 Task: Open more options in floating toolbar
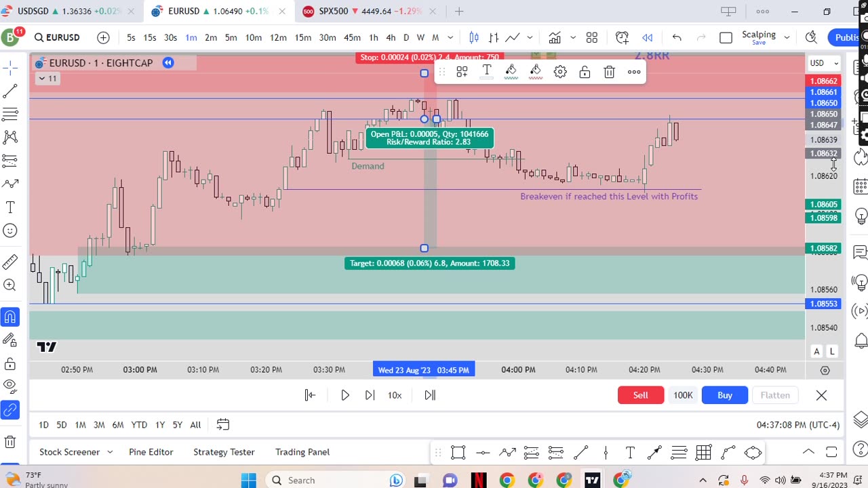click(x=634, y=72)
